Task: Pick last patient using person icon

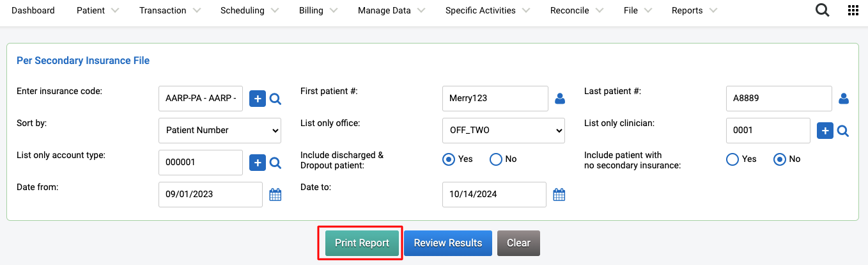Action: point(844,99)
